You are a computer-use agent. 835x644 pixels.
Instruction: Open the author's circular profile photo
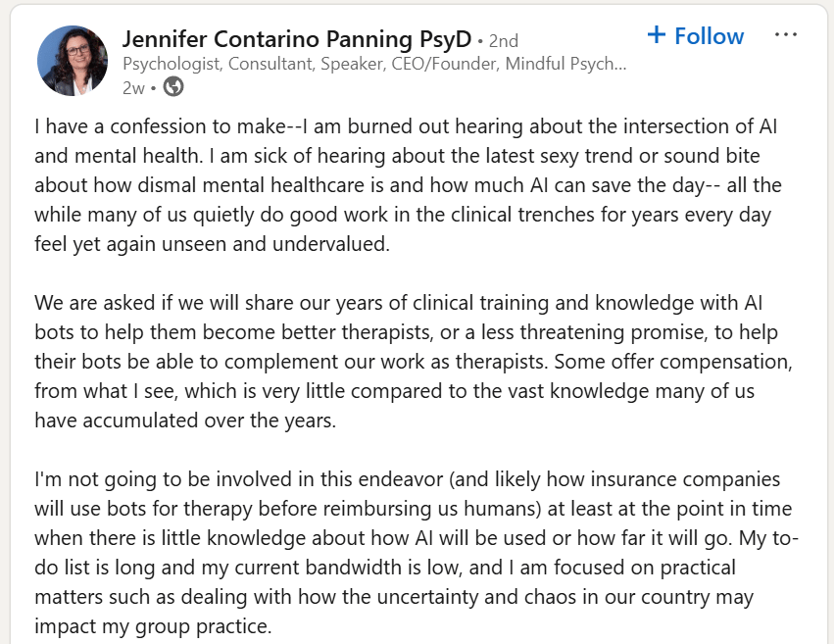coord(73,61)
